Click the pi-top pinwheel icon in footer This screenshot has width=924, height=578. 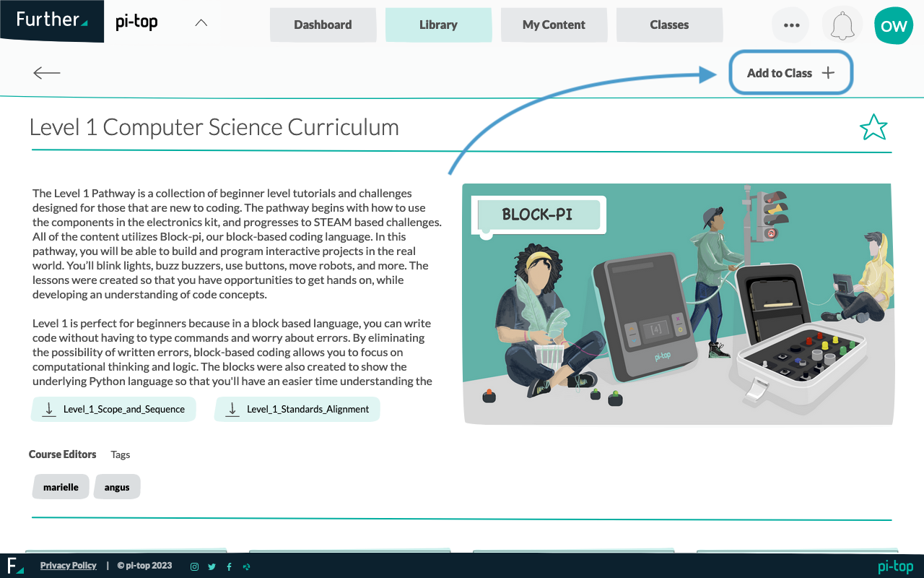(x=247, y=566)
